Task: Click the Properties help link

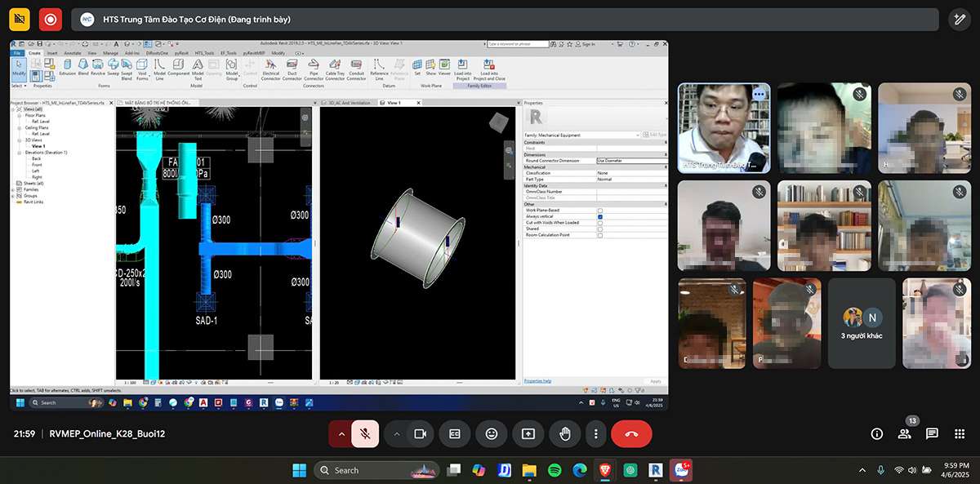Action: coord(537,380)
